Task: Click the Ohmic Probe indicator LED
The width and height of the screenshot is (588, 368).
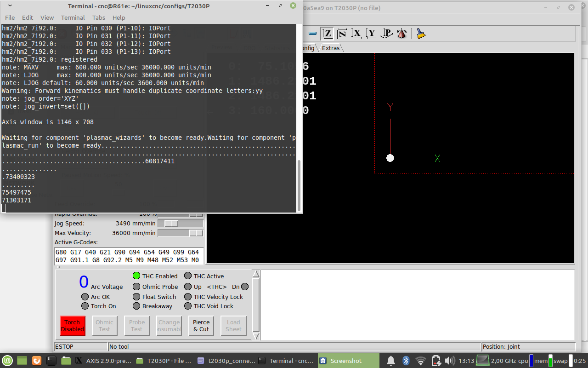Action: point(136,287)
